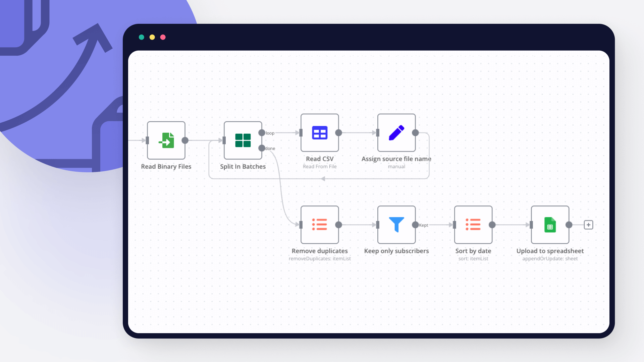
Task: Toggle the done output port on Split In Batches
Action: 262,148
